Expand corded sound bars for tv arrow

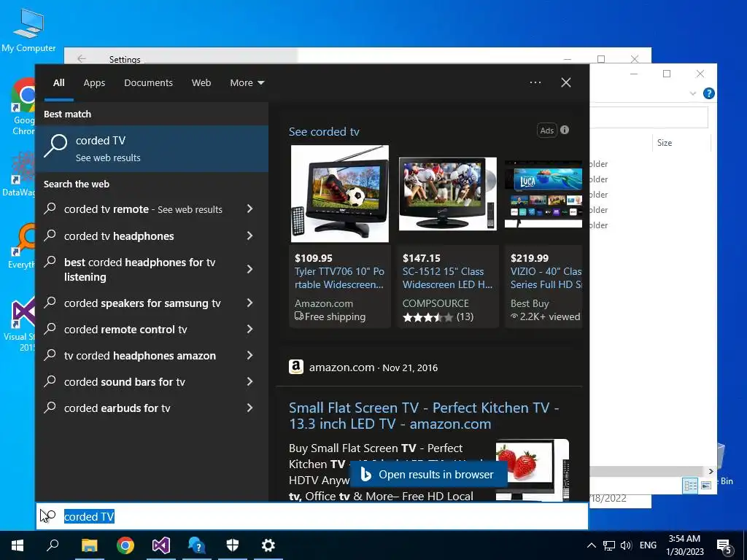249,381
